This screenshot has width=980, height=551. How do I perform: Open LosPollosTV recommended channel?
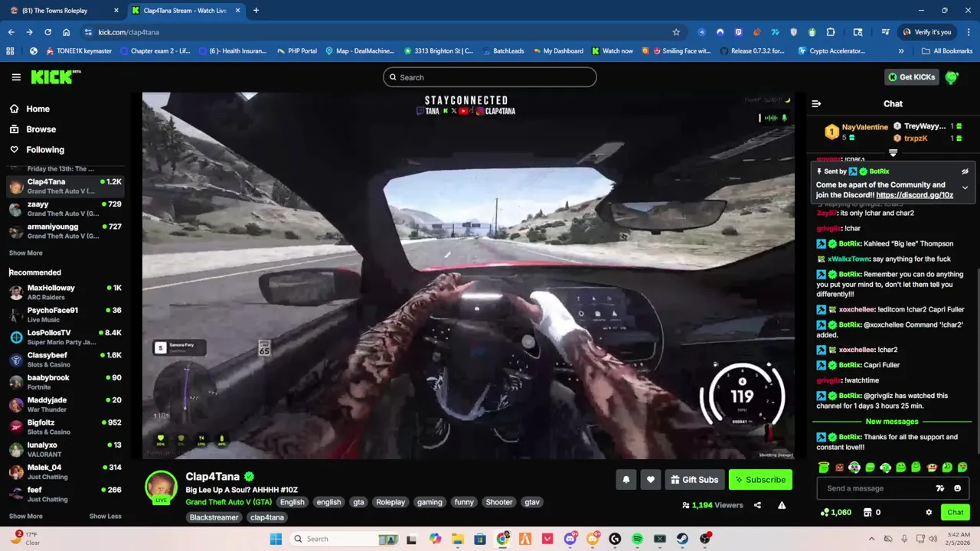65,337
